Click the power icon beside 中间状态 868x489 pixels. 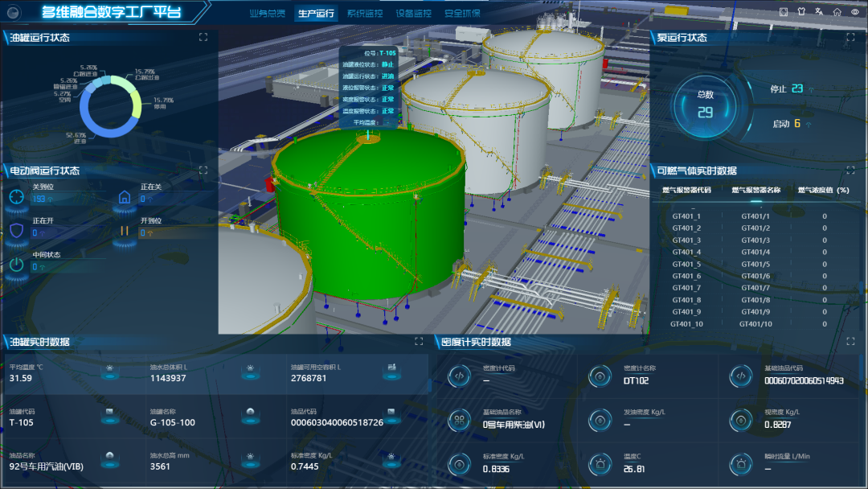coord(17,265)
